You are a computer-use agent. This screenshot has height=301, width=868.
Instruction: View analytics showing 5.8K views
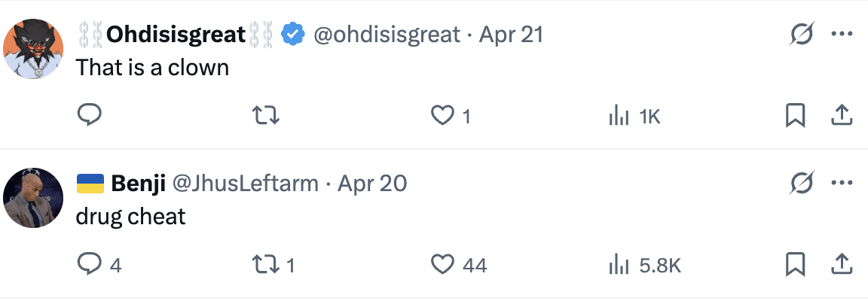point(619,264)
